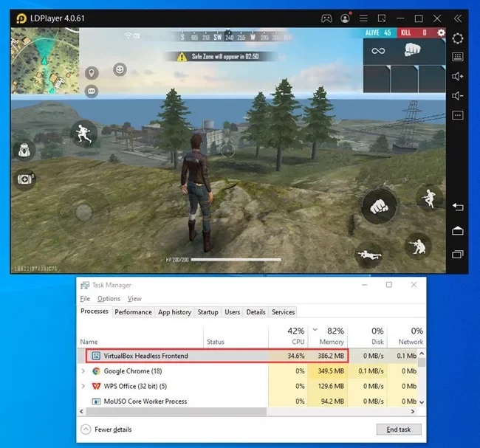This screenshot has height=448, width=480.
Task: Open the LDPlayer gamepad controller icon
Action: click(326, 18)
